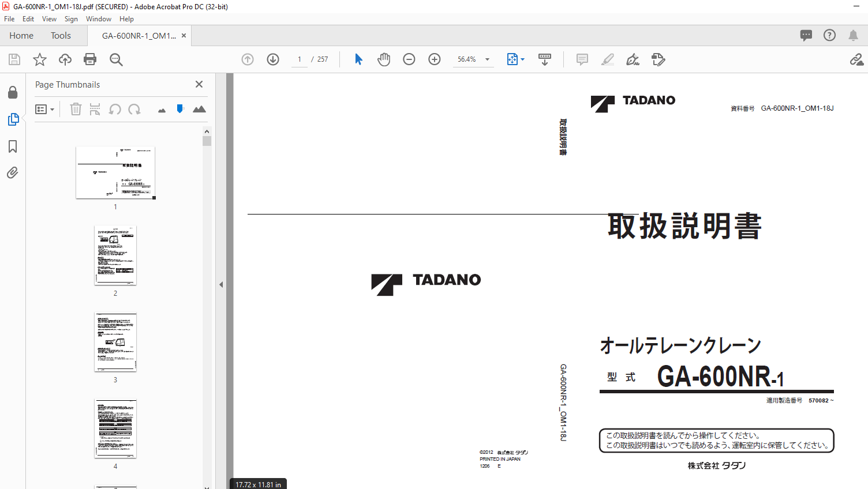Image resolution: width=868 pixels, height=489 pixels.
Task: Minimize the Acrobat window
Action: tap(856, 6)
